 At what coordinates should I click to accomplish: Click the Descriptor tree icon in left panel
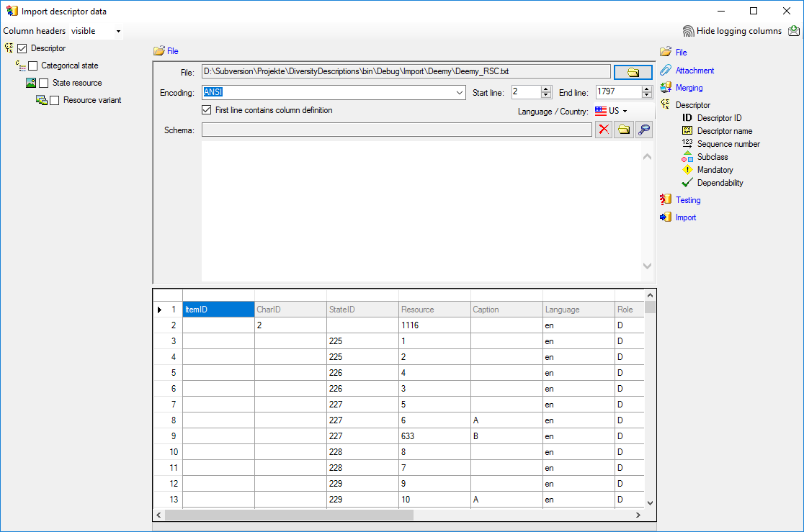point(9,48)
